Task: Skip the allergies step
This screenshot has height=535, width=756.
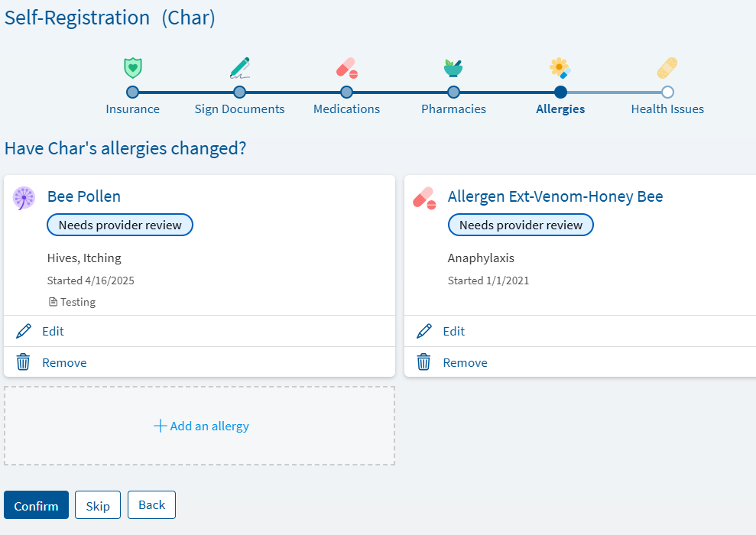Action: [x=98, y=505]
